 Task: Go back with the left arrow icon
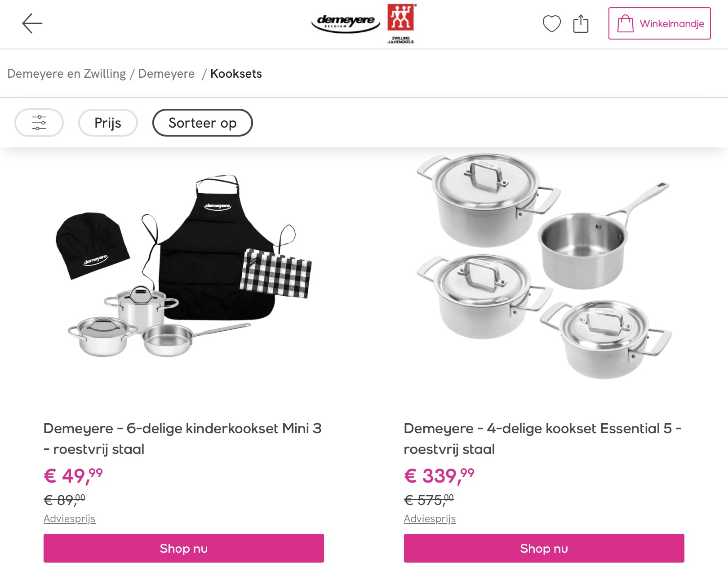[x=32, y=23]
